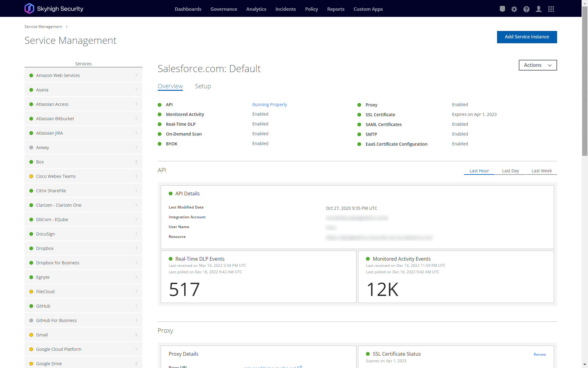Open the user profile icon

coord(539,9)
